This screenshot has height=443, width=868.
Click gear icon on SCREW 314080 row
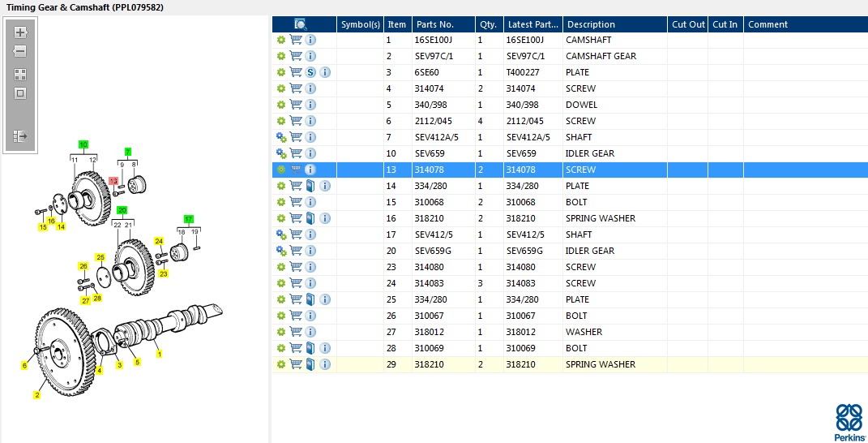coord(281,267)
